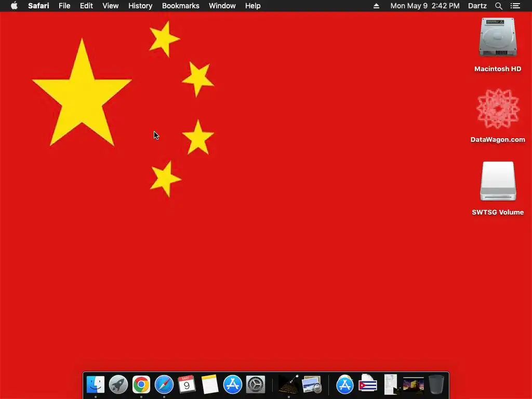Open the App Store beside Notes
This screenshot has width=532, height=399.
click(x=232, y=385)
